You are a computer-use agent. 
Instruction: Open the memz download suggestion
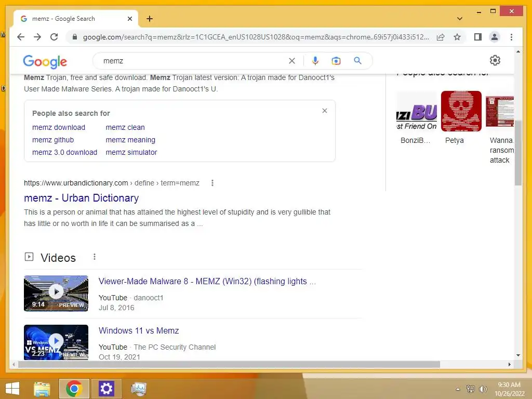59,128
